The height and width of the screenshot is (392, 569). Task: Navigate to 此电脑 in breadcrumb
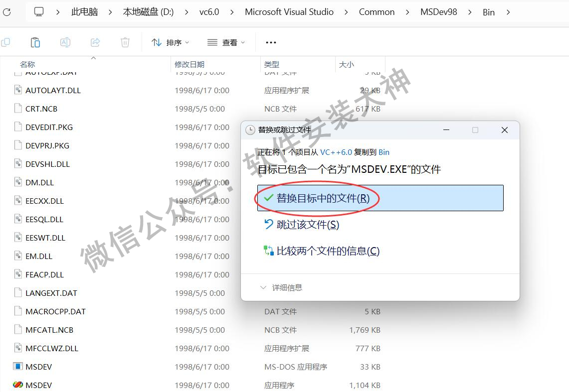point(85,12)
